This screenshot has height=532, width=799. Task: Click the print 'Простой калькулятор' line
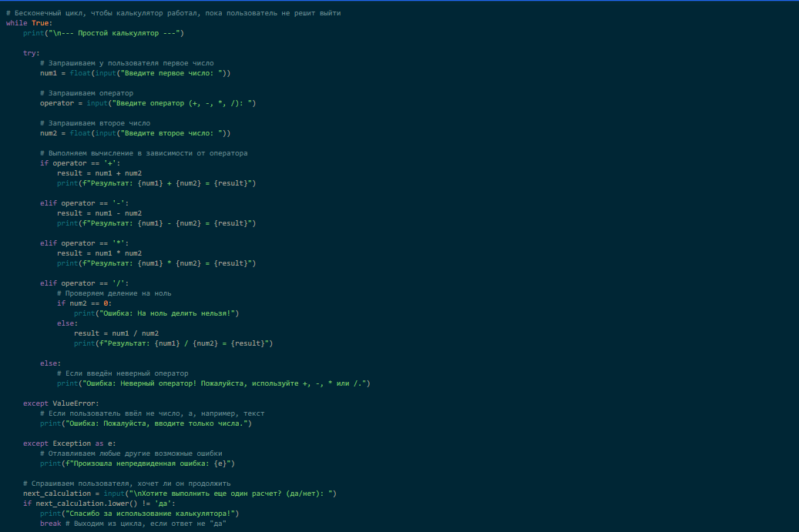103,33
